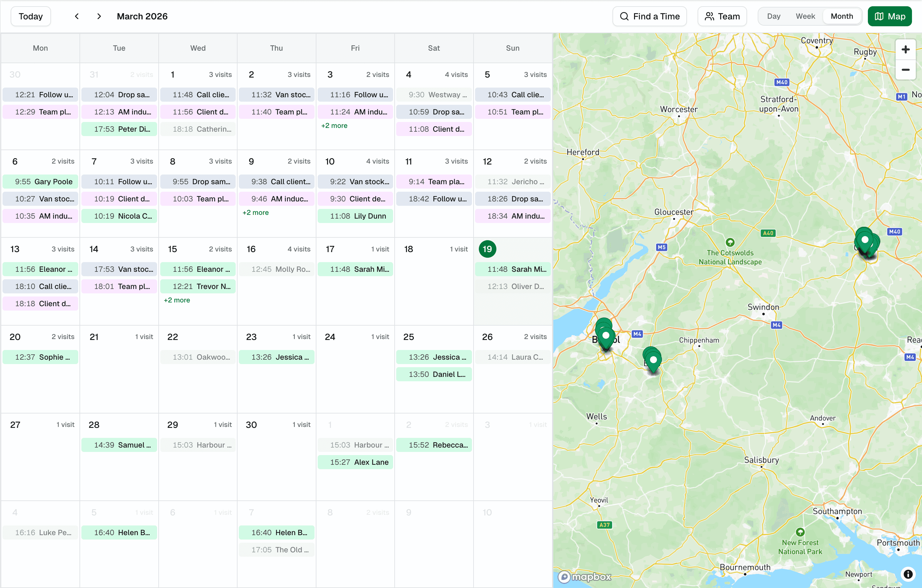This screenshot has width=922, height=588.
Task: Open 9:55 Gary Poole visit
Action: [40, 182]
